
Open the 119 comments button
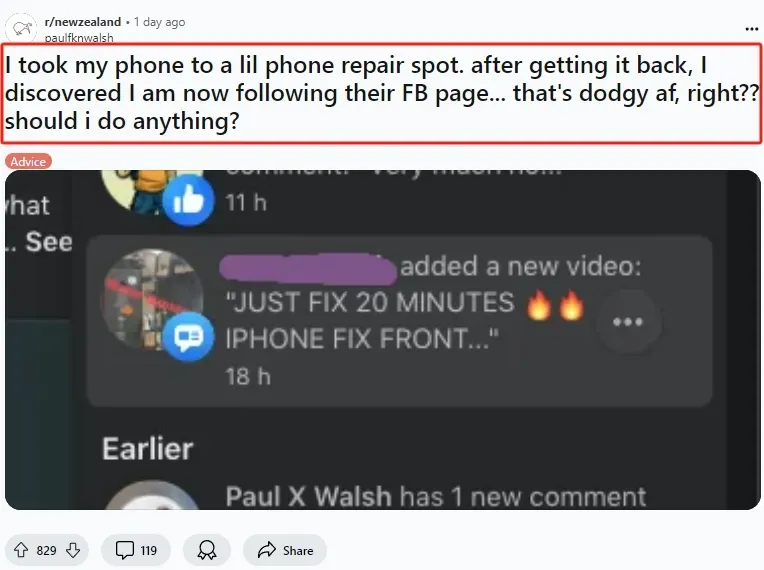136,550
